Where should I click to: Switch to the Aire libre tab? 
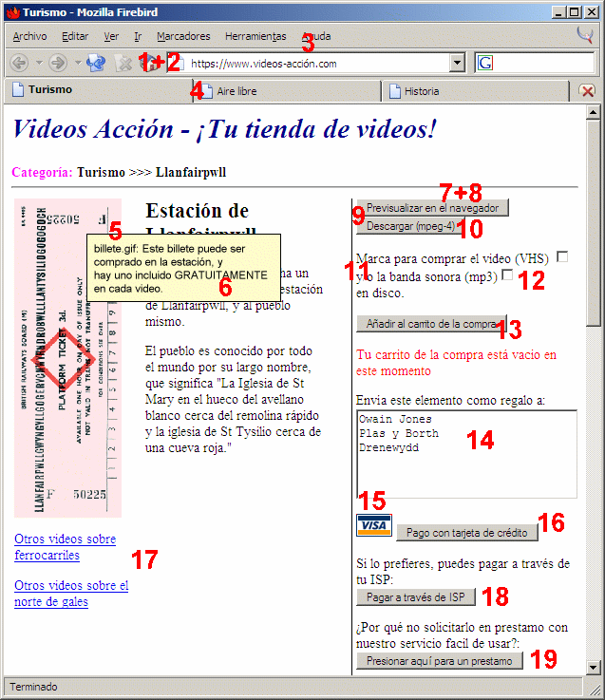coord(287,91)
